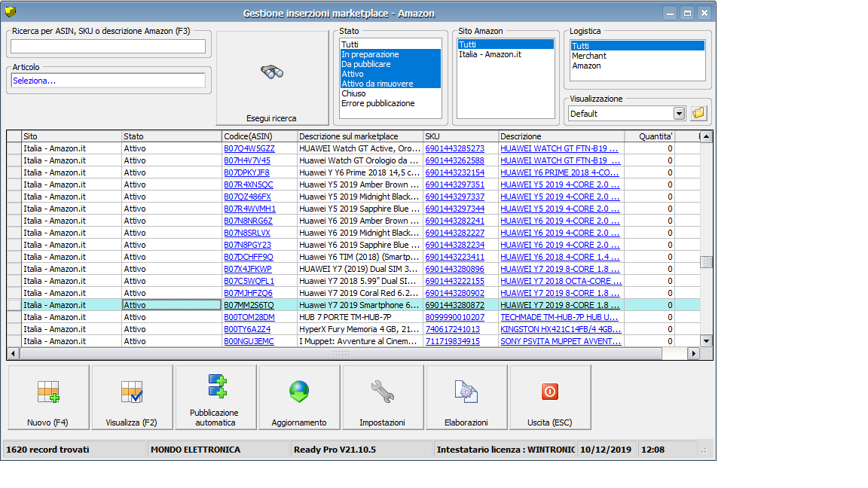This screenshot has height=488, width=868.
Task: Click the horizontal scroll left arrow
Action: 14,353
